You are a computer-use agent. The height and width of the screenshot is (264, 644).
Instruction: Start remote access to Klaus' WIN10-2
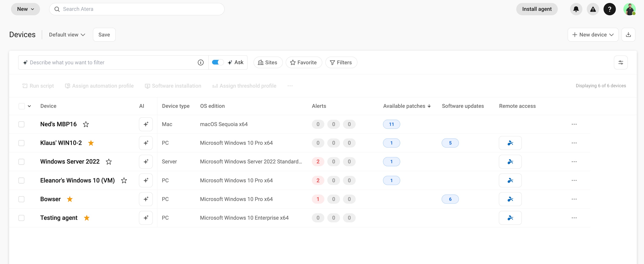(510, 143)
